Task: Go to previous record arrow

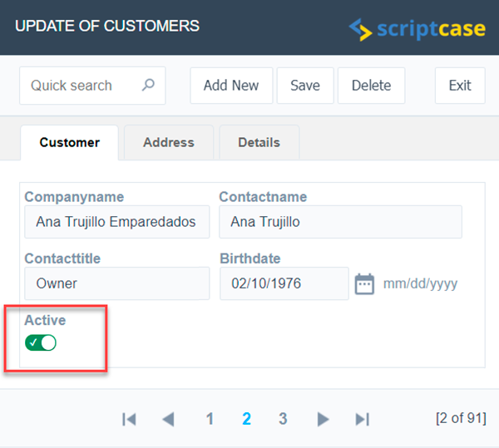Action: [x=169, y=419]
